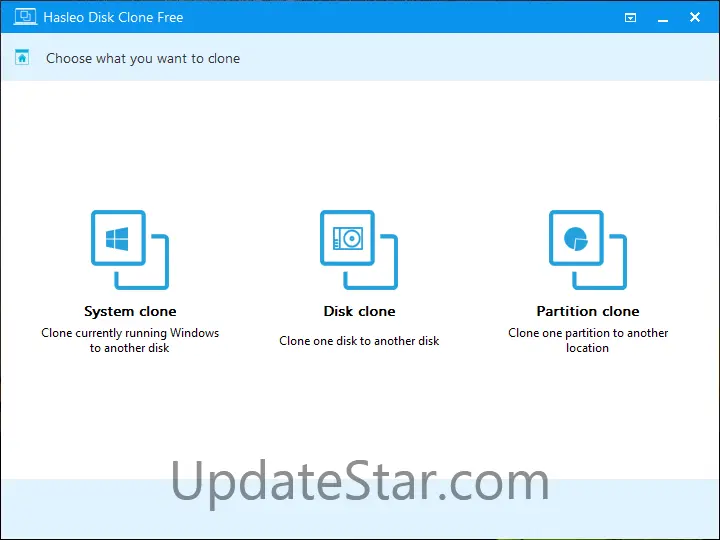720x540 pixels.
Task: Open the title bar dropdown menu icon
Action: (x=630, y=18)
